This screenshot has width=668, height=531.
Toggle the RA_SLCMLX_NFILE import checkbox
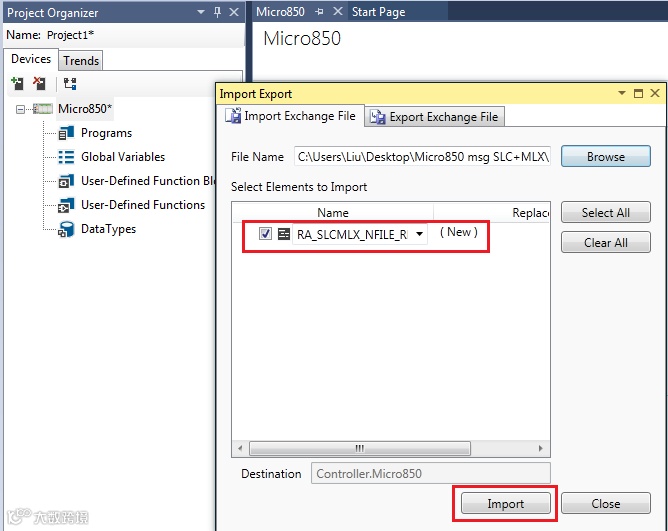265,234
